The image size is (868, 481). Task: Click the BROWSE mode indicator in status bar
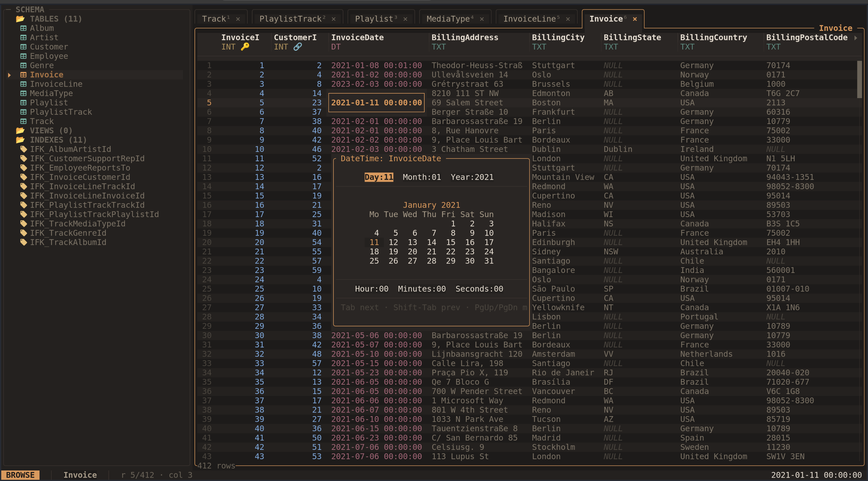coord(20,475)
